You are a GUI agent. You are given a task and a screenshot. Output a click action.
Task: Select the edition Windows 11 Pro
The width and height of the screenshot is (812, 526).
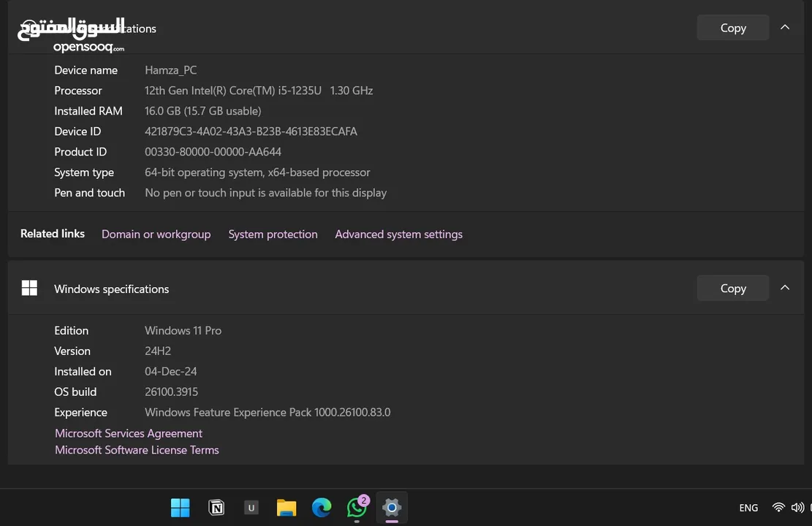click(183, 330)
